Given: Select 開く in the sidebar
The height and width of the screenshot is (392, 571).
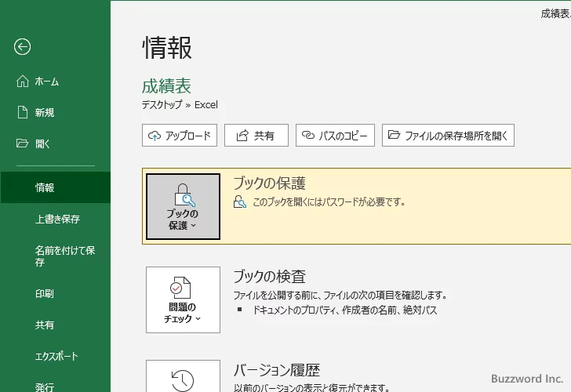Looking at the screenshot, I should pyautogui.click(x=56, y=143).
